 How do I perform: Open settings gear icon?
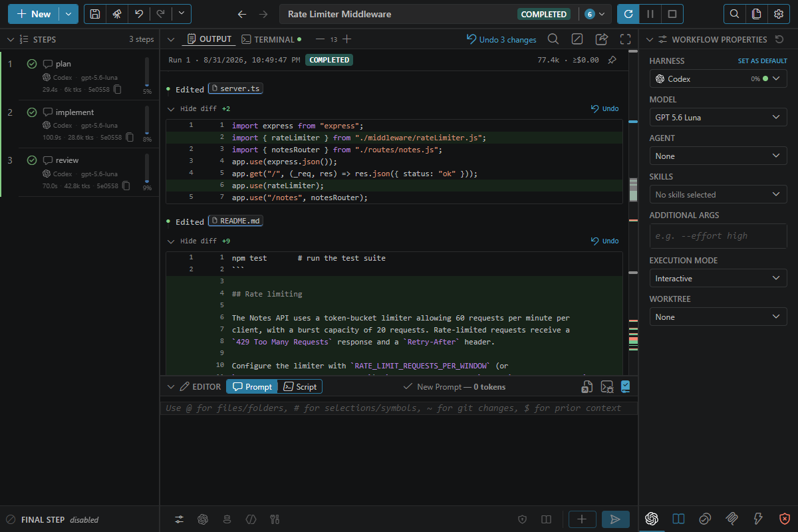[x=778, y=14]
